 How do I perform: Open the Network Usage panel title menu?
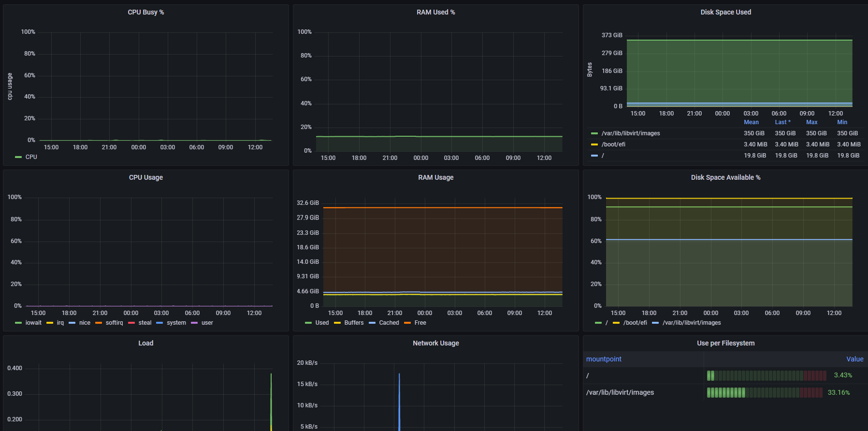pyautogui.click(x=435, y=343)
